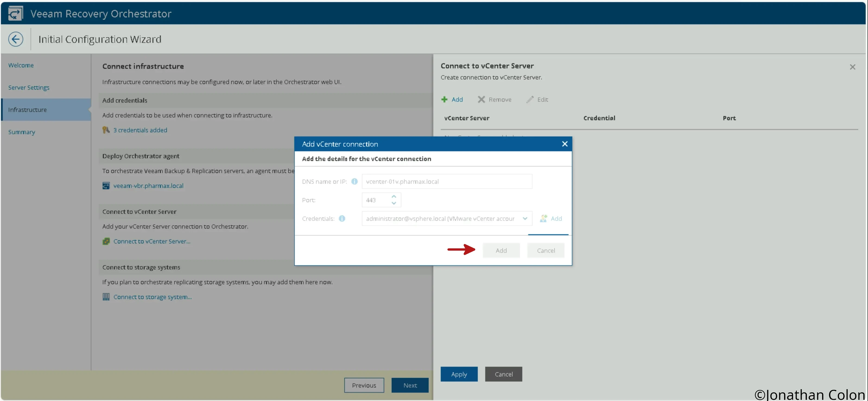This screenshot has width=868, height=401.
Task: Click the Edit label in vCenter panel toolbar
Action: click(x=542, y=99)
